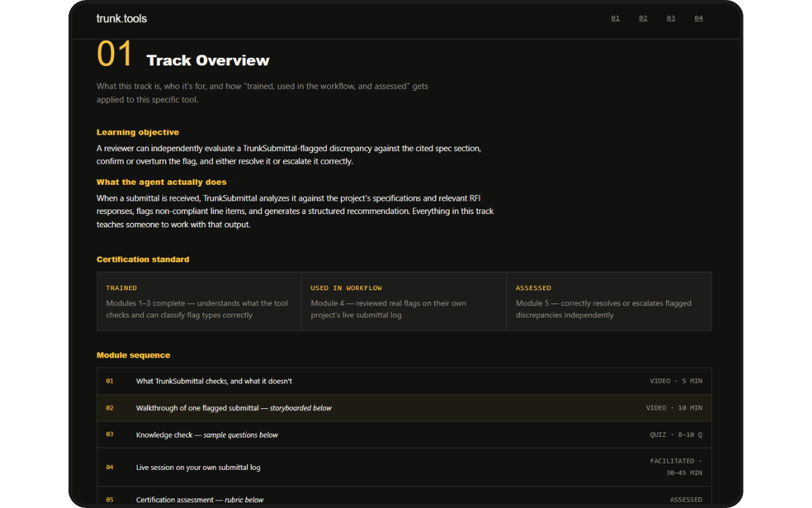Jump to section 04 nav link
This screenshot has height=508, width=812.
(x=698, y=18)
